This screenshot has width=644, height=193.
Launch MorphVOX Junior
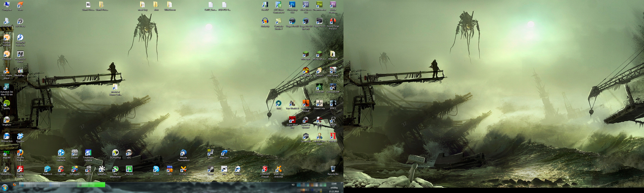[20, 57]
